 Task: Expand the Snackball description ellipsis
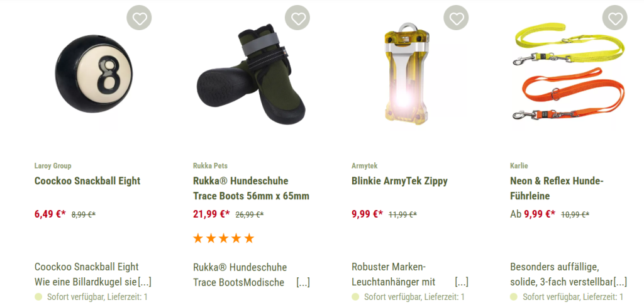coord(145,282)
